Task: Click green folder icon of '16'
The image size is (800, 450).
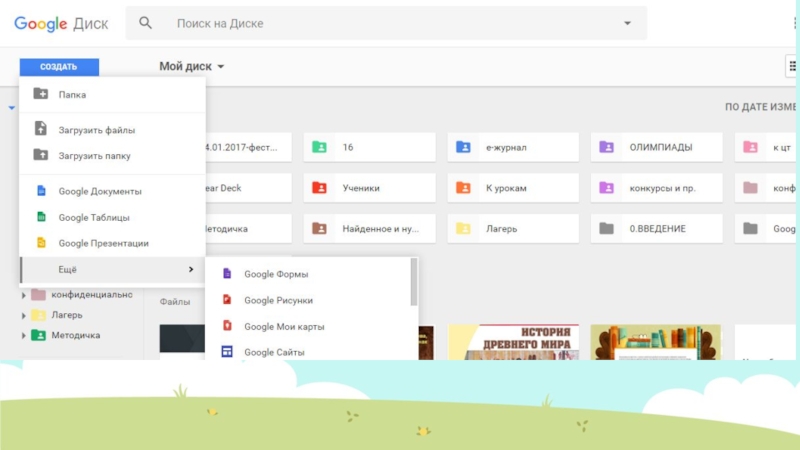Action: coord(319,147)
